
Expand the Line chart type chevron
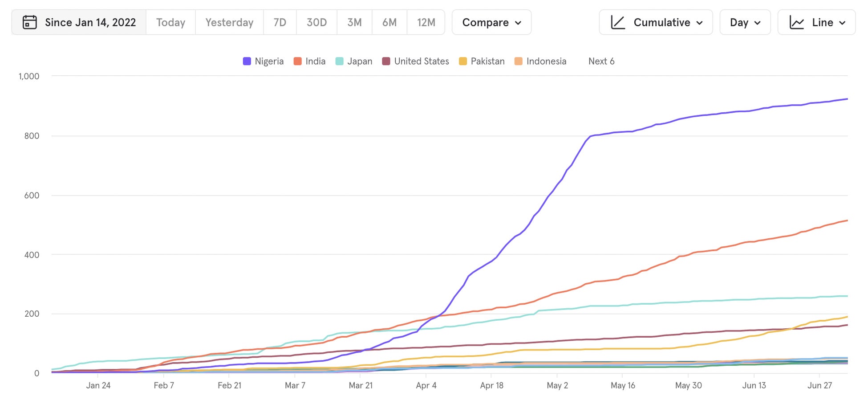click(x=842, y=23)
